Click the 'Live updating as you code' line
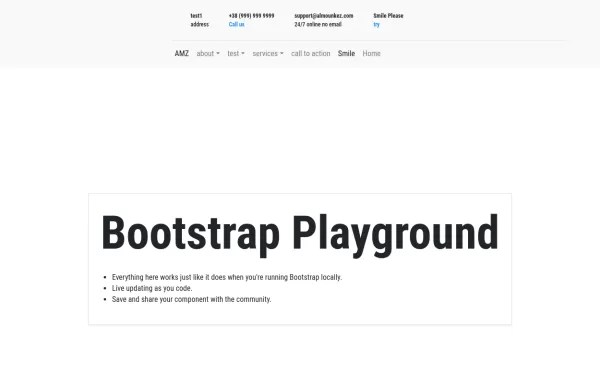This screenshot has height=384, width=600. 152,288
